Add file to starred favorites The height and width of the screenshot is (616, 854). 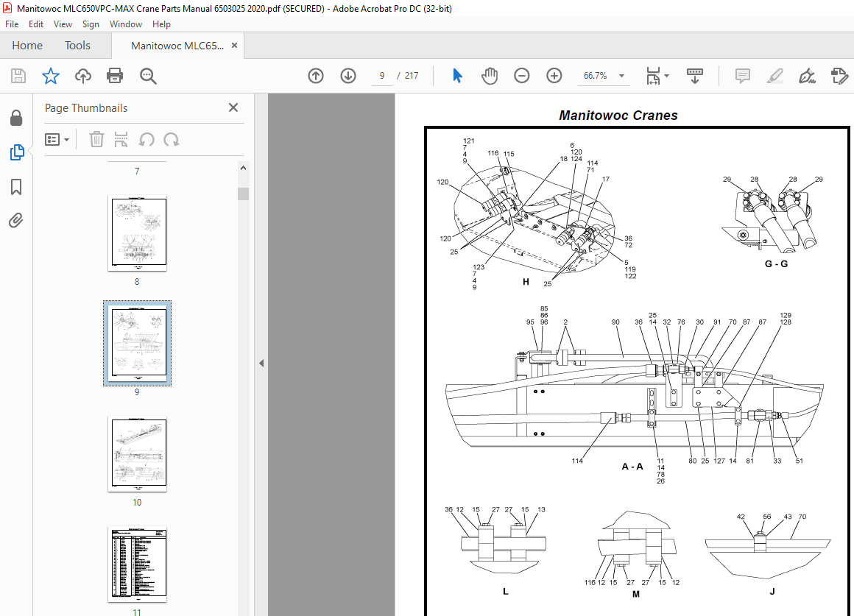coord(51,76)
